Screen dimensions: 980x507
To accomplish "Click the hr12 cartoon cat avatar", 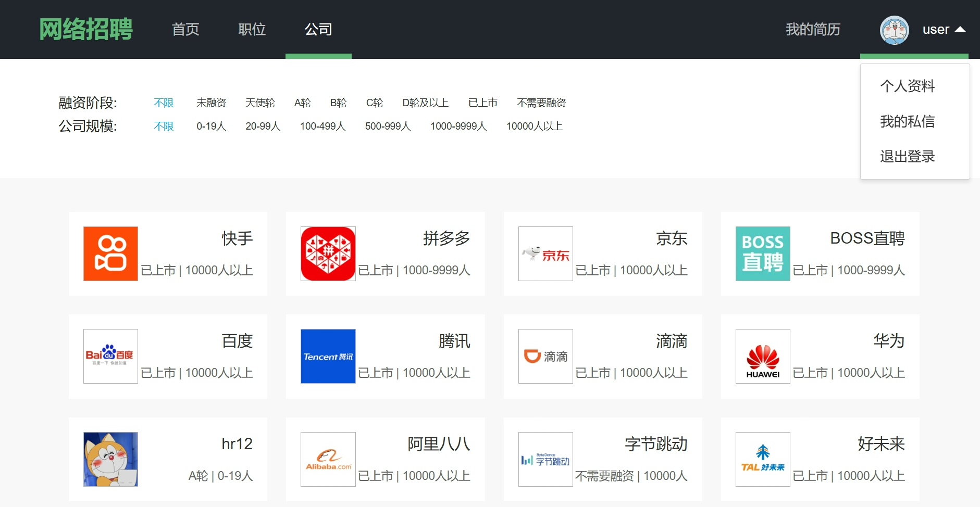I will 110,459.
